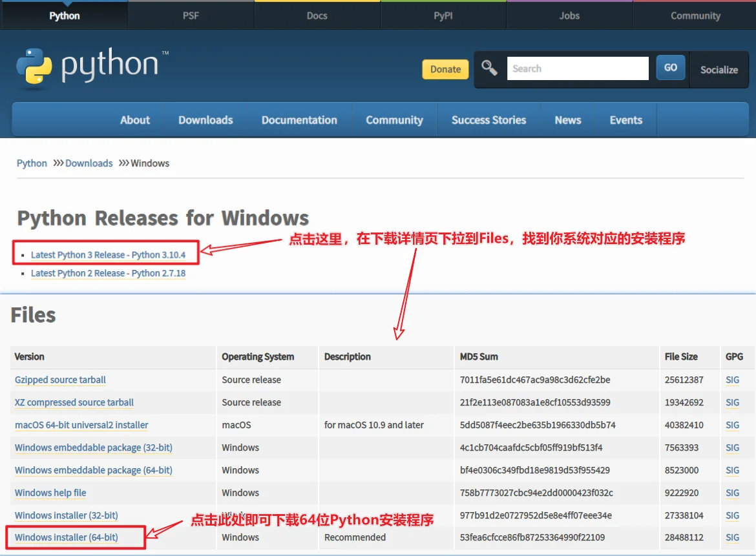The image size is (756, 556).
Task: Select MD5 sum bf4e0306c349fbd18e9819d53f955429
Action: (535, 470)
